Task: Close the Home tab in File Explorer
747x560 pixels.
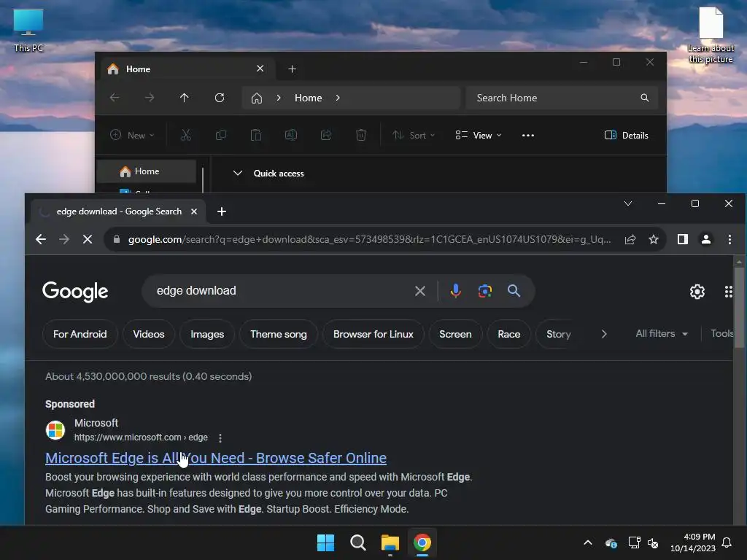Action: [x=260, y=69]
